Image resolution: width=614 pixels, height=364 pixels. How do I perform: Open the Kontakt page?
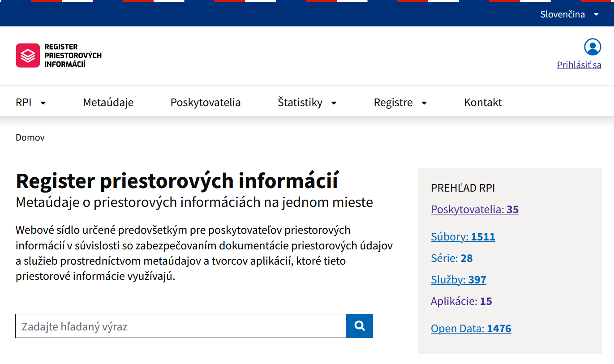pyautogui.click(x=483, y=103)
